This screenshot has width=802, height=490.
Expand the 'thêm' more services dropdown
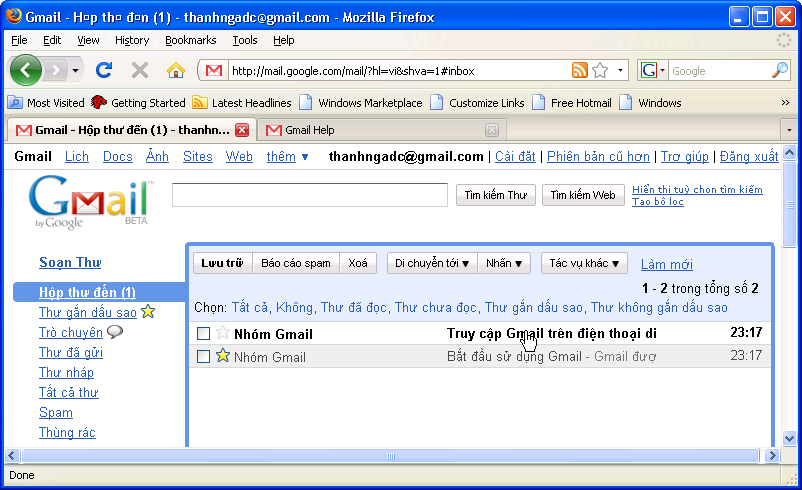pyautogui.click(x=287, y=157)
